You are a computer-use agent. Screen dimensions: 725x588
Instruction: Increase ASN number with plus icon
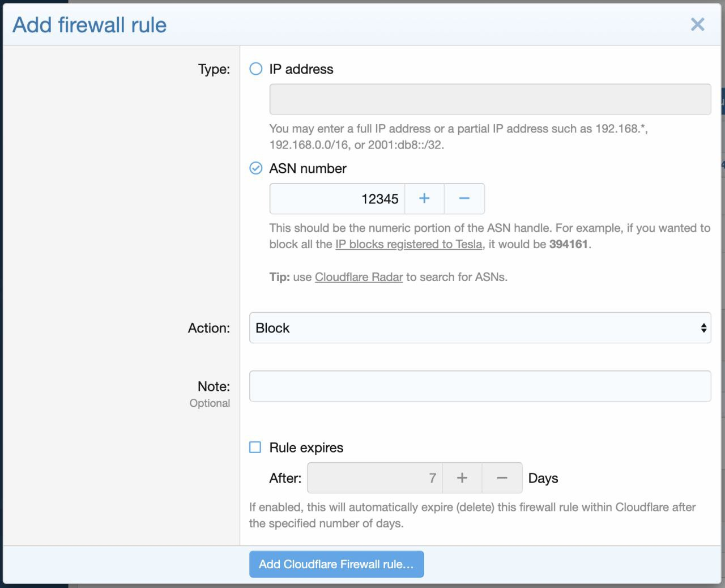[x=424, y=199]
